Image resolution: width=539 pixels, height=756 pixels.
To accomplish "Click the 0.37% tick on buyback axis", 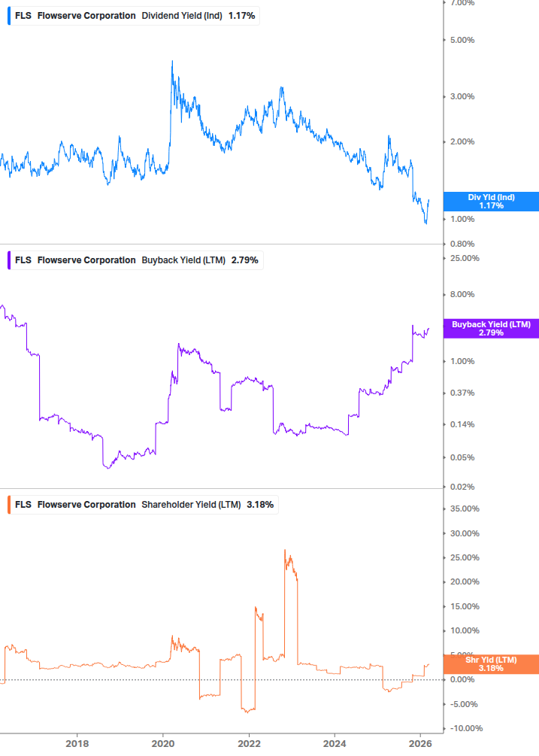I will click(462, 393).
